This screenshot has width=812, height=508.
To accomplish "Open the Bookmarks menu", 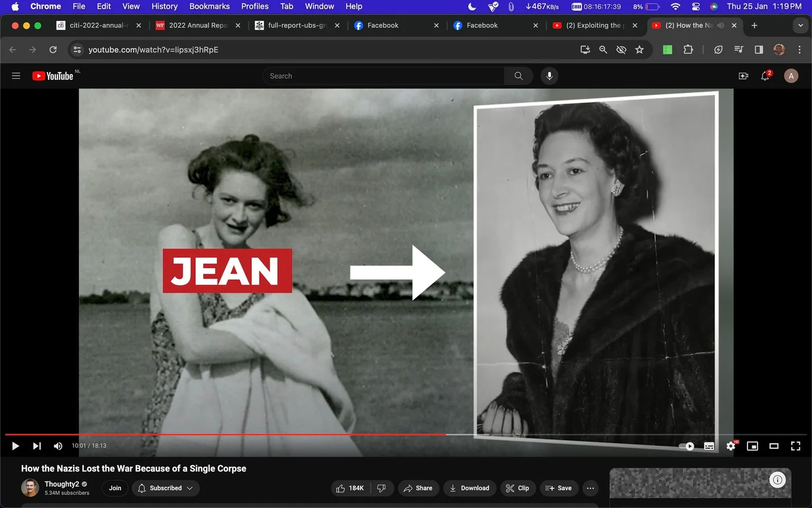I will pyautogui.click(x=209, y=6).
